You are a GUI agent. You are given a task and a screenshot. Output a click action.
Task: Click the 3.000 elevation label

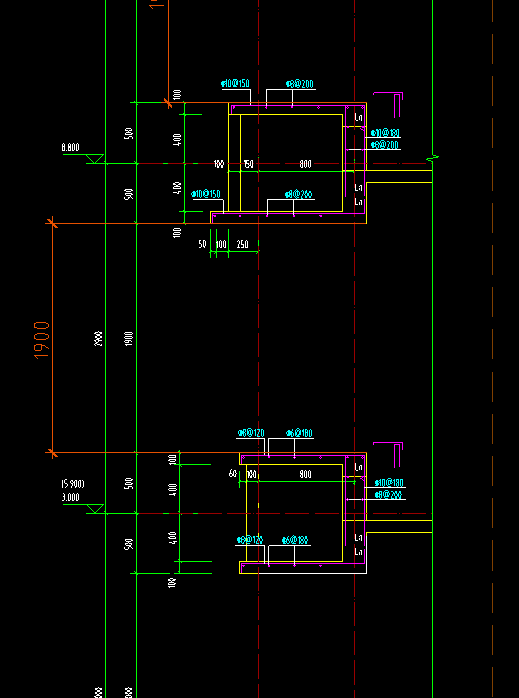[71, 497]
